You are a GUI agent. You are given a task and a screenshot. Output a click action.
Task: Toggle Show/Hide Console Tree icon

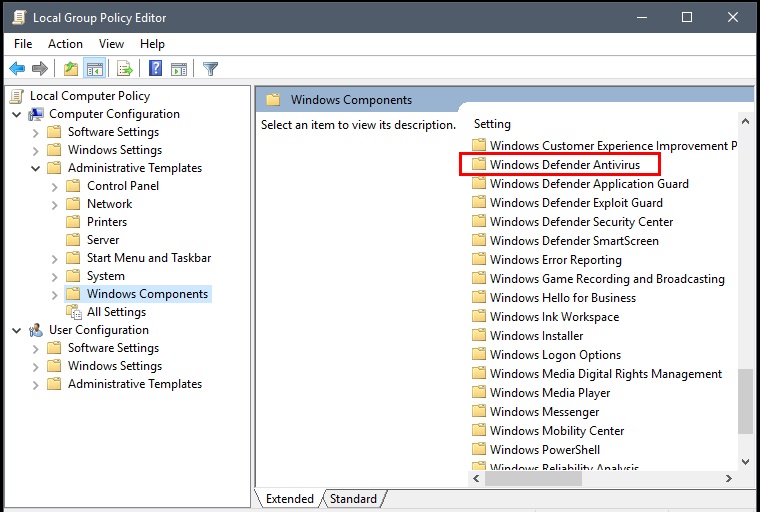pyautogui.click(x=95, y=68)
